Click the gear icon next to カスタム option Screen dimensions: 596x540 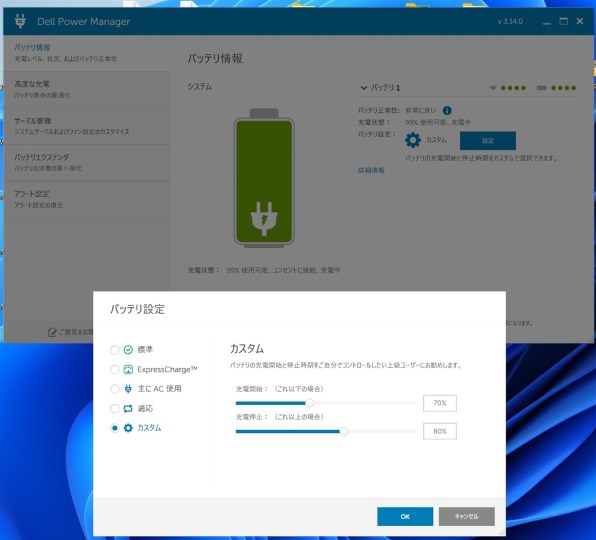(x=128, y=428)
